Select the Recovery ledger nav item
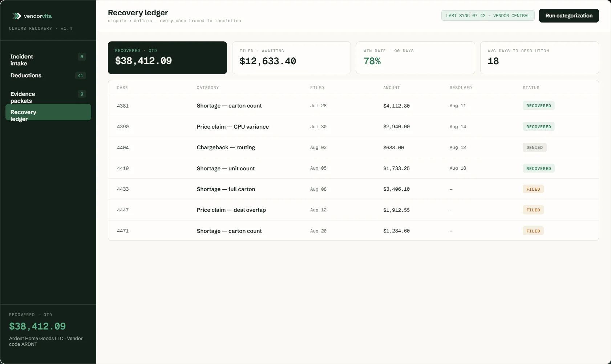The height and width of the screenshot is (364, 611). [x=48, y=112]
